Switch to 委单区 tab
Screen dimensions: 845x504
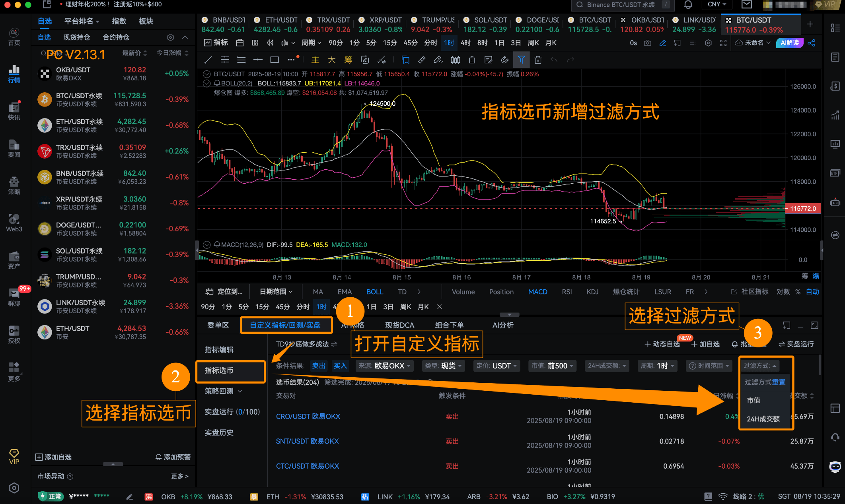click(x=218, y=325)
